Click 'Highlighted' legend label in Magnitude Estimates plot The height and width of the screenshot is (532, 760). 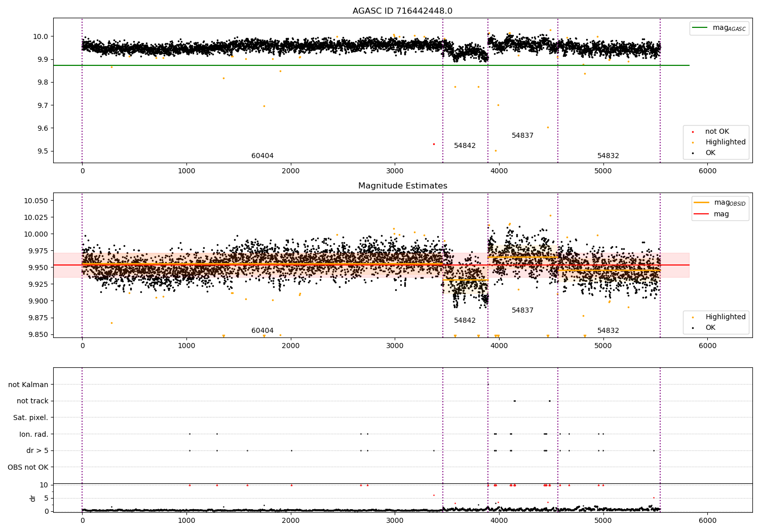coord(726,317)
